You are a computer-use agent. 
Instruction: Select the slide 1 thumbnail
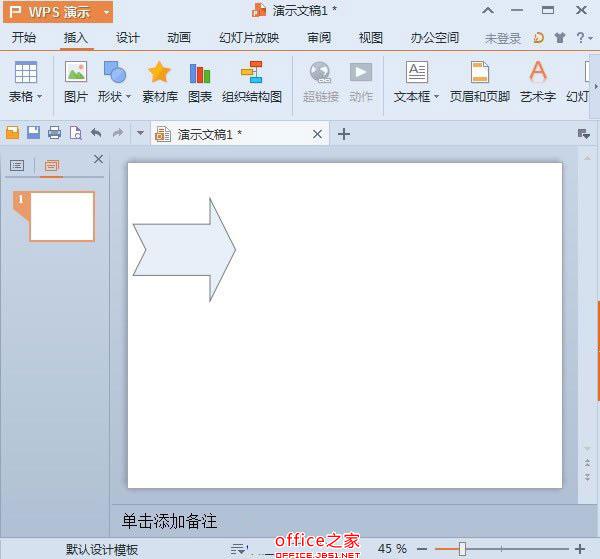pos(62,216)
